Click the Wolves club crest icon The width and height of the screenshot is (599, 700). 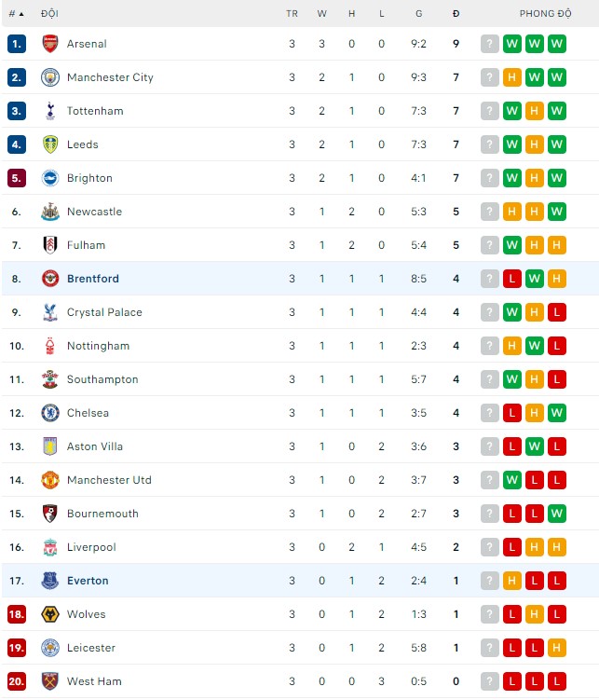click(x=50, y=614)
